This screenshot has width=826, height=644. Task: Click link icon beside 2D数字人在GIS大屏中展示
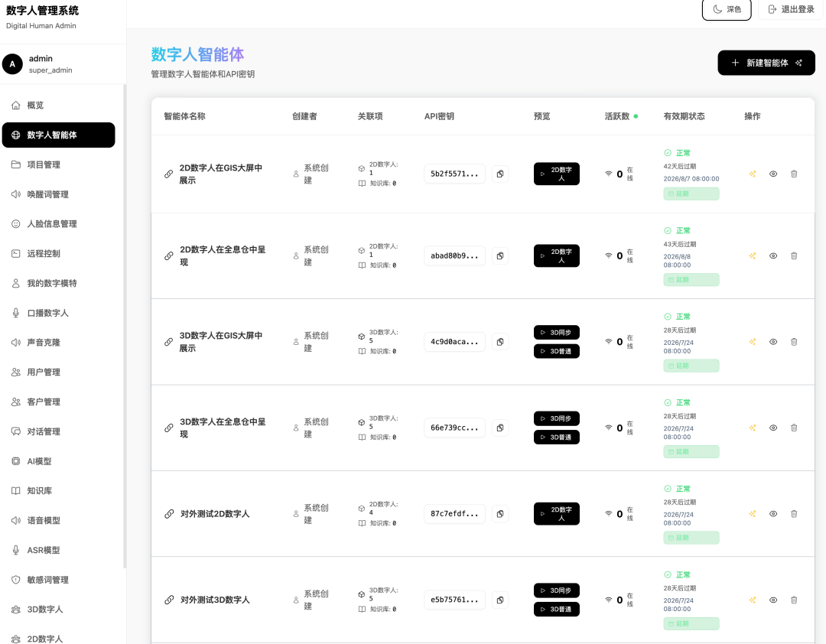point(168,174)
